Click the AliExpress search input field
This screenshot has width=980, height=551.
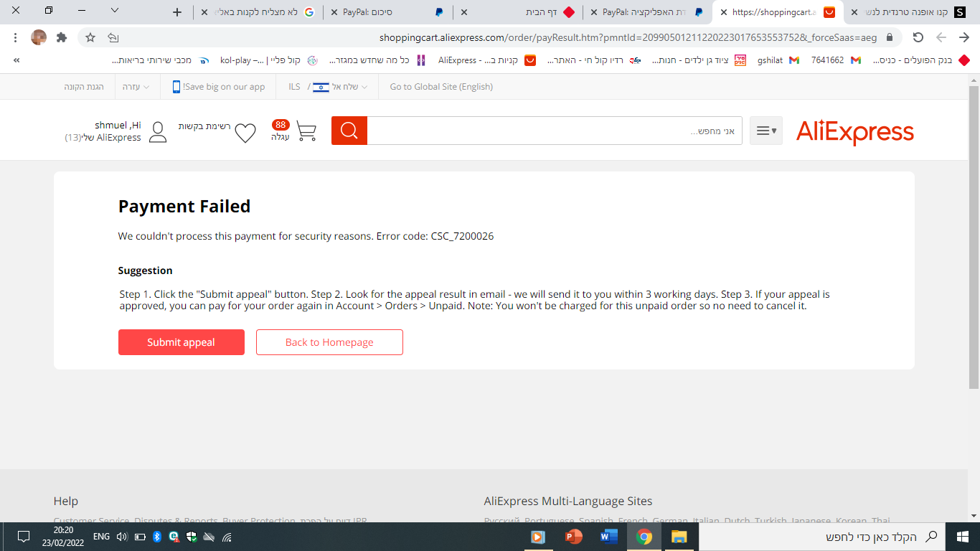(555, 131)
